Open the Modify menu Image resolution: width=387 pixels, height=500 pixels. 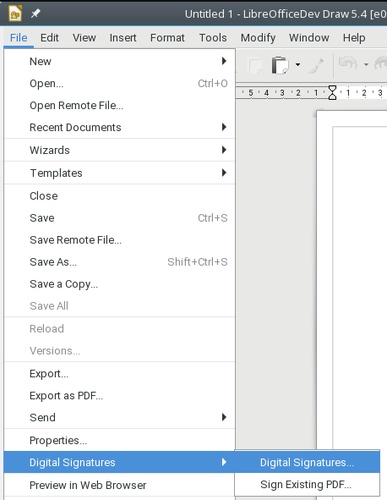(258, 38)
